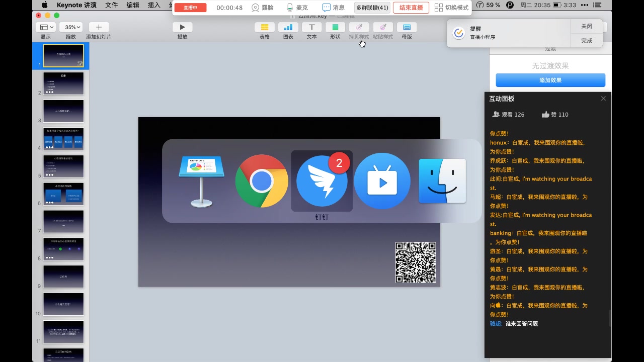Click the interaction panel scrollbar

tap(609, 318)
